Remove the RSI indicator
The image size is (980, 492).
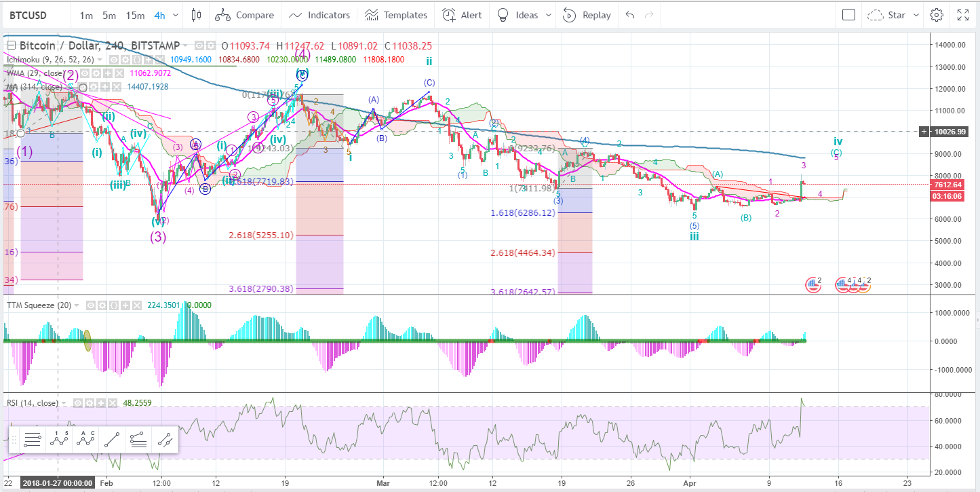(x=113, y=403)
